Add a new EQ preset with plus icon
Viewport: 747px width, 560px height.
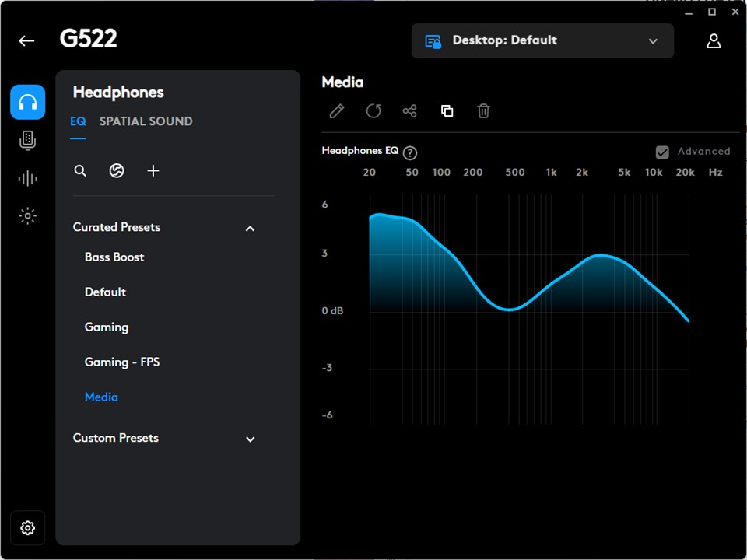(x=153, y=170)
